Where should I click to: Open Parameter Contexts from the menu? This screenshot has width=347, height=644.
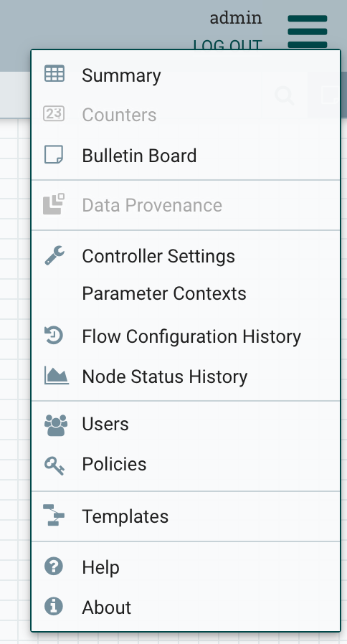(x=164, y=293)
